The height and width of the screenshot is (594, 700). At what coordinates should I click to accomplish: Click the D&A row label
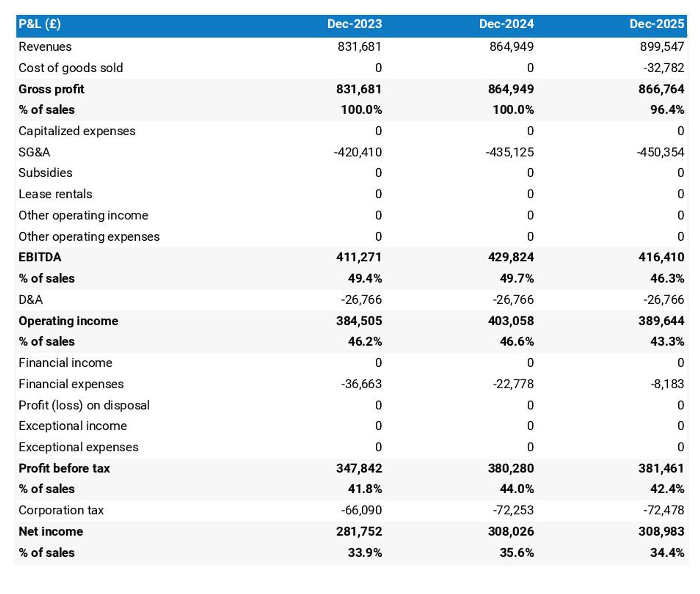(x=31, y=300)
